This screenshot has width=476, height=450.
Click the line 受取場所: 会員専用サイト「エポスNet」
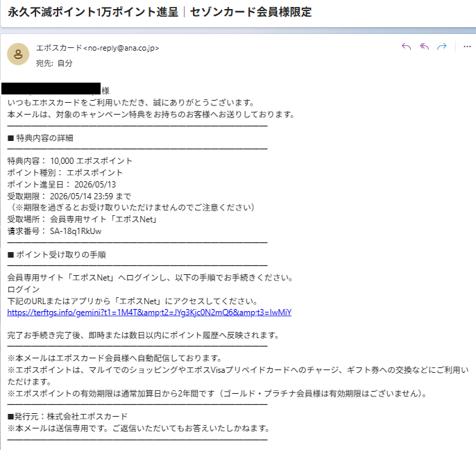[x=82, y=219]
